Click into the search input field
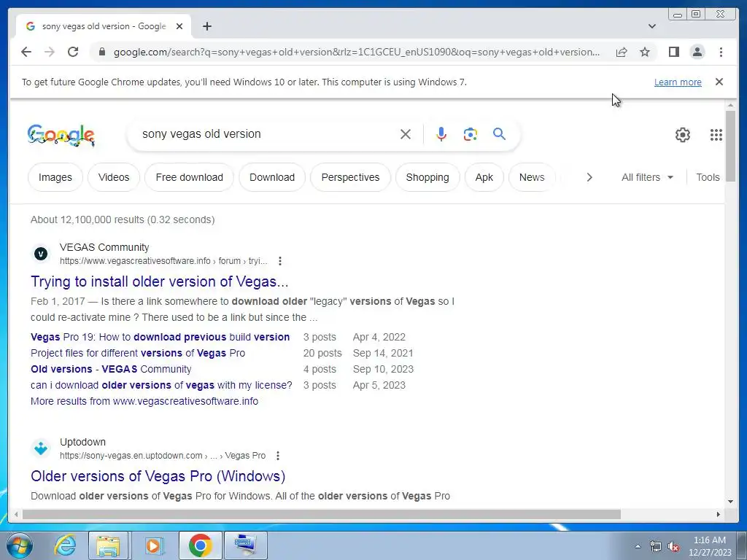This screenshot has height=560, width=747. (267, 134)
